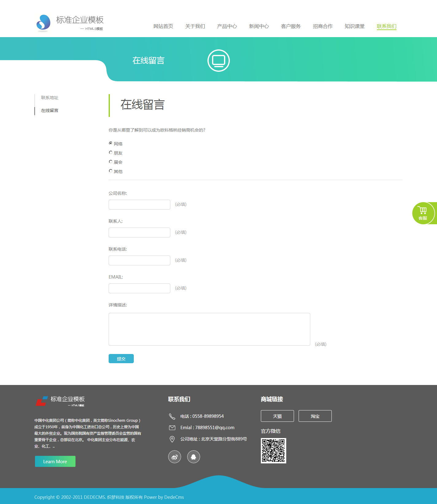Viewport: 437px width, 504px height.
Task: Open the 产品中心 navigation menu item
Action: click(227, 26)
